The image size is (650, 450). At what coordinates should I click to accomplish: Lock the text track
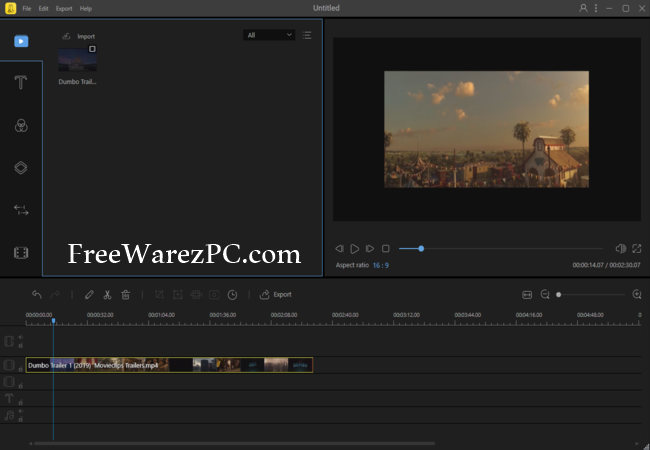coord(20,402)
